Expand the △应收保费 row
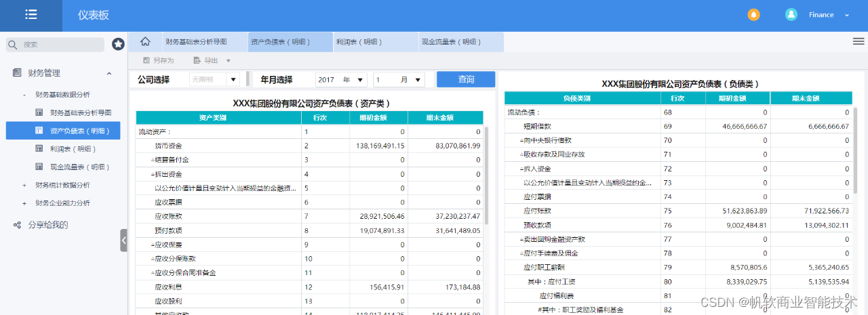 tap(167, 245)
